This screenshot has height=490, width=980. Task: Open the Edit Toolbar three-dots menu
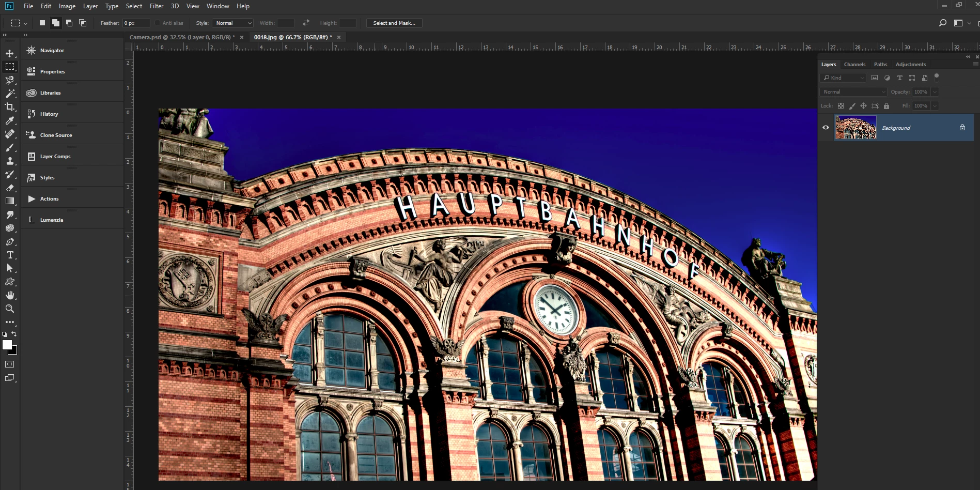pyautogui.click(x=10, y=322)
